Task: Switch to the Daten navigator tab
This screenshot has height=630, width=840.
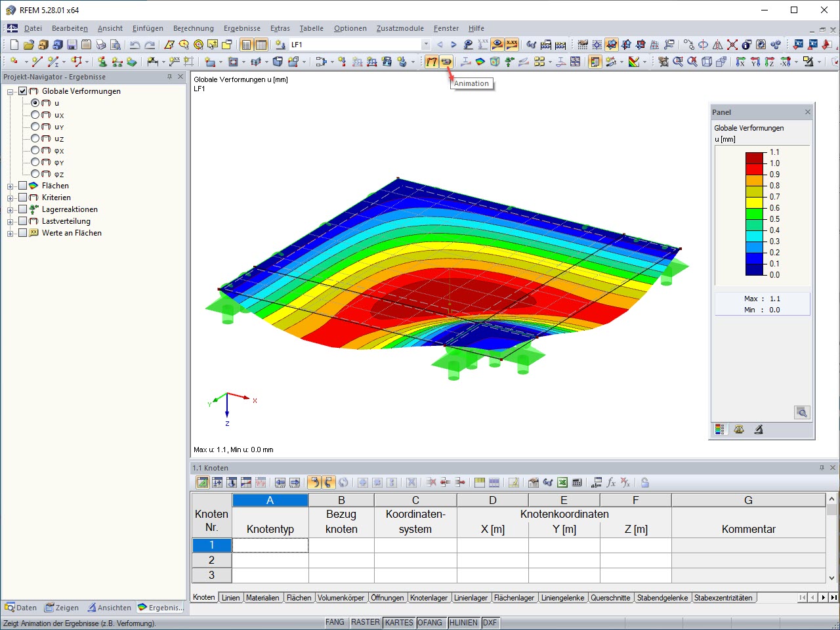Action: [x=21, y=608]
